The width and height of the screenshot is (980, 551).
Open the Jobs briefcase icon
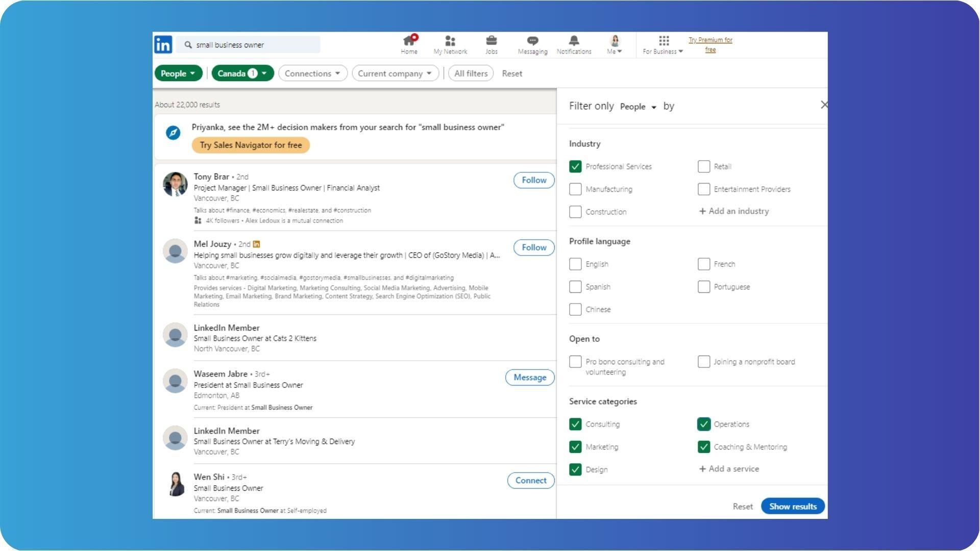[491, 41]
